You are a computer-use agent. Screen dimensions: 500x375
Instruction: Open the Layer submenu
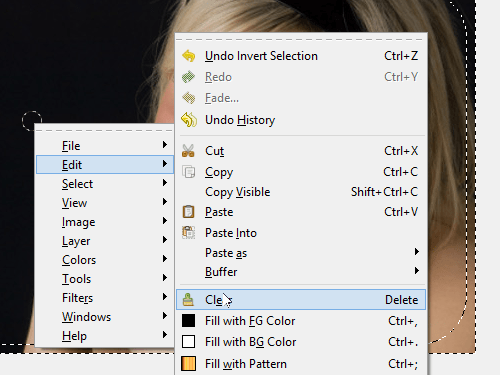pos(105,240)
